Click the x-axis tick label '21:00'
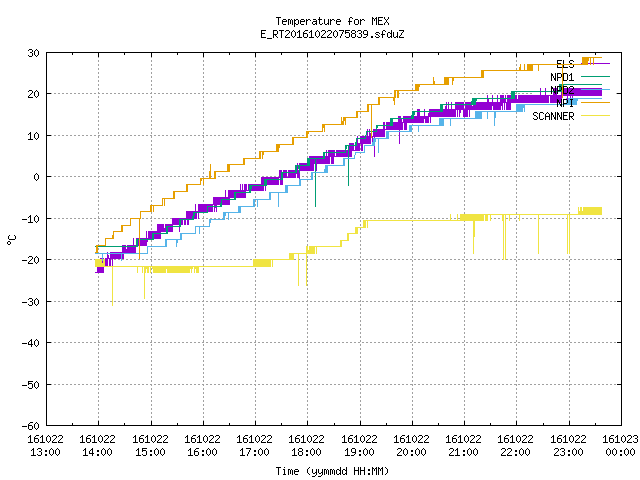640x480 pixels. pyautogui.click(x=463, y=452)
